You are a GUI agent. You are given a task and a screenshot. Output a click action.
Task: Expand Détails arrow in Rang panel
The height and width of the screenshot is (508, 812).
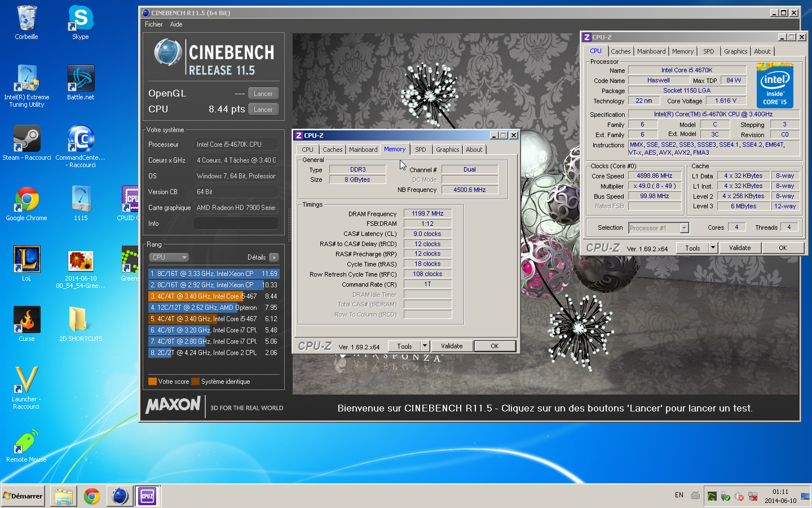(274, 257)
